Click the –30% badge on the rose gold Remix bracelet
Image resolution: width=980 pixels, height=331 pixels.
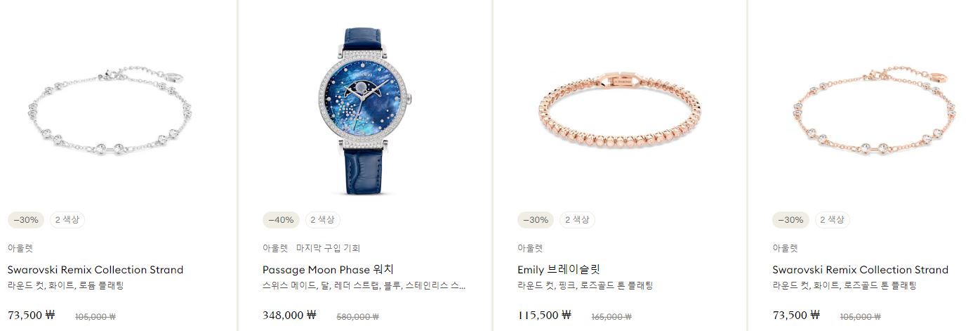[791, 220]
